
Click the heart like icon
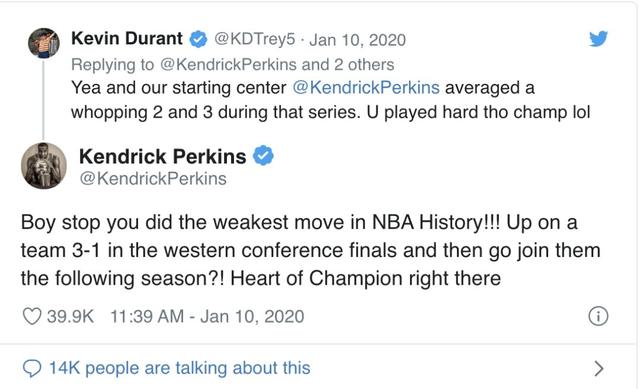click(32, 316)
